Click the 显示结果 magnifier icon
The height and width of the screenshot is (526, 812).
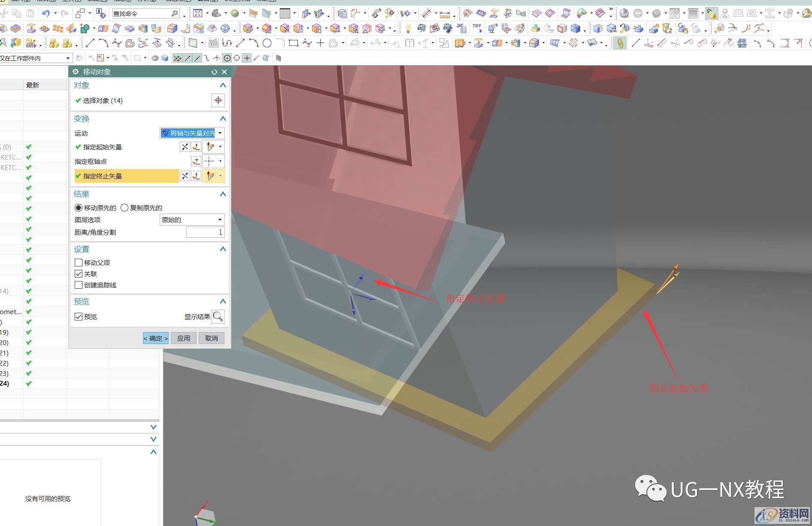[218, 317]
